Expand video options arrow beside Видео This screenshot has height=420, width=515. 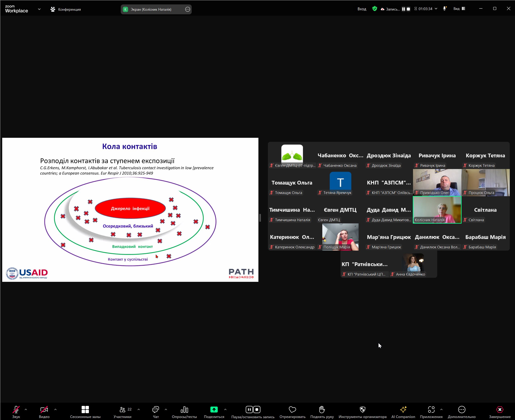pos(55,410)
